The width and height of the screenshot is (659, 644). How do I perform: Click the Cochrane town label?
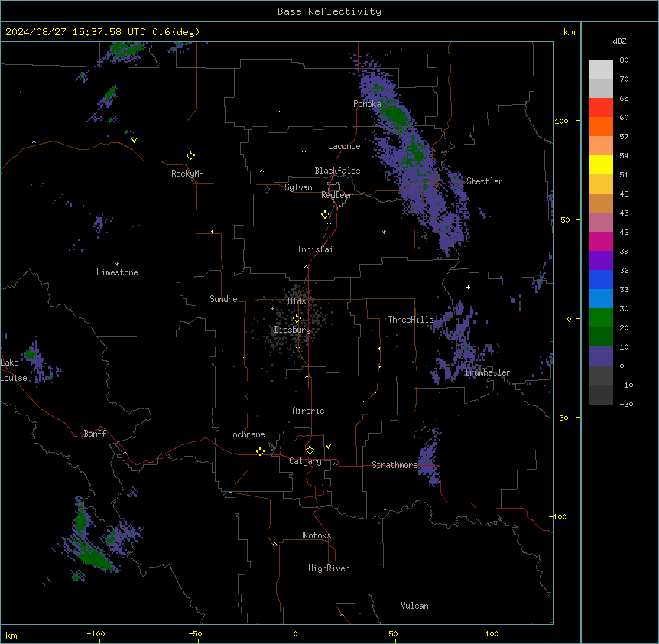(246, 434)
